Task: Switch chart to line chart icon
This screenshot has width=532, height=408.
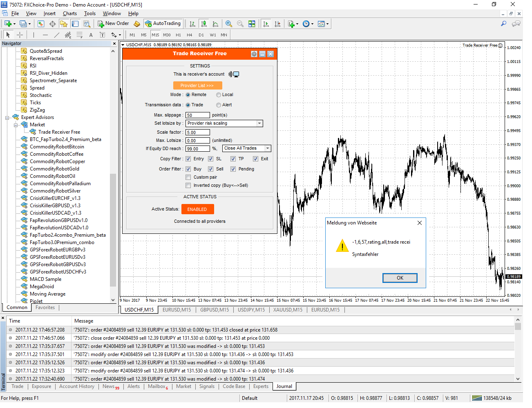Action: point(215,24)
